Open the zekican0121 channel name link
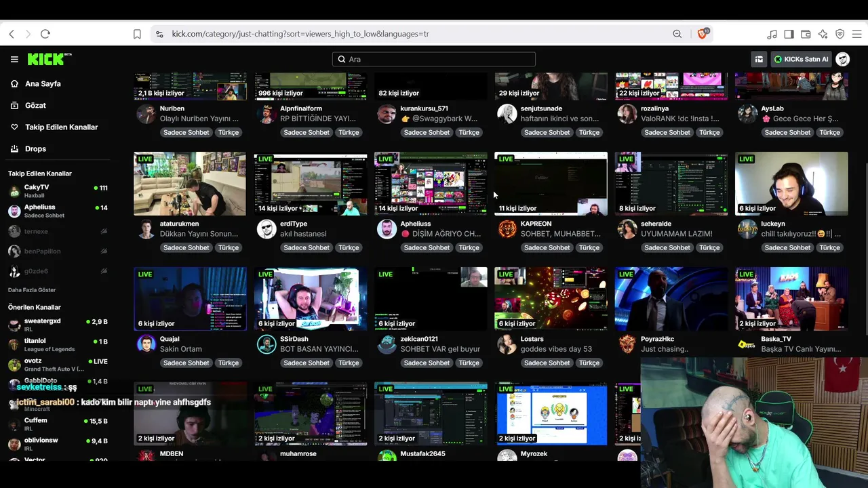 419,339
